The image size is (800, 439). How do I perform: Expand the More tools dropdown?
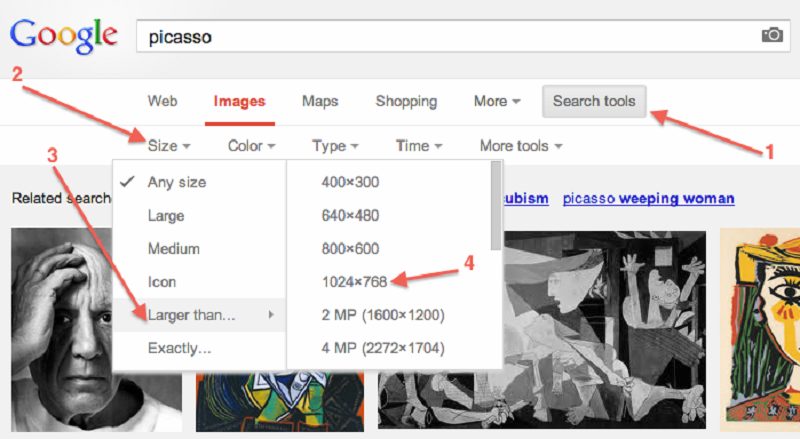pos(520,146)
